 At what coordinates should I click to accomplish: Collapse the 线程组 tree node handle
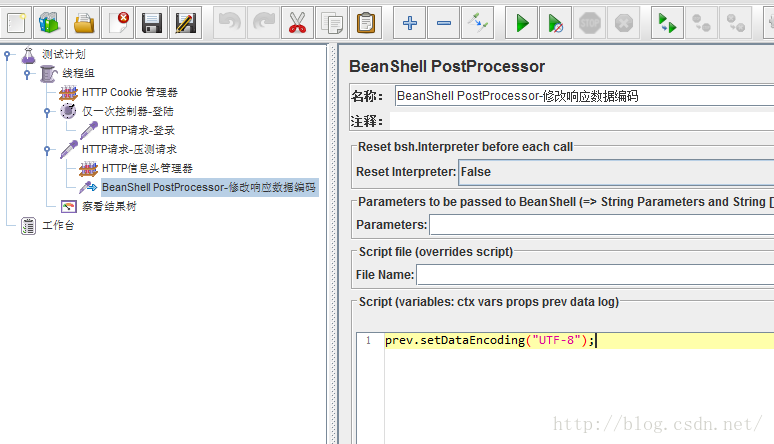tap(27, 74)
